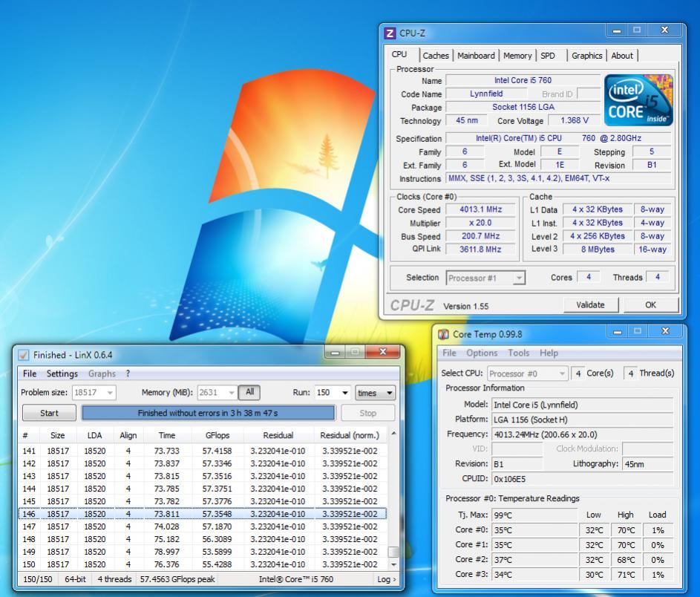
Task: Click the LinX results scrollbar down arrow
Action: click(393, 565)
